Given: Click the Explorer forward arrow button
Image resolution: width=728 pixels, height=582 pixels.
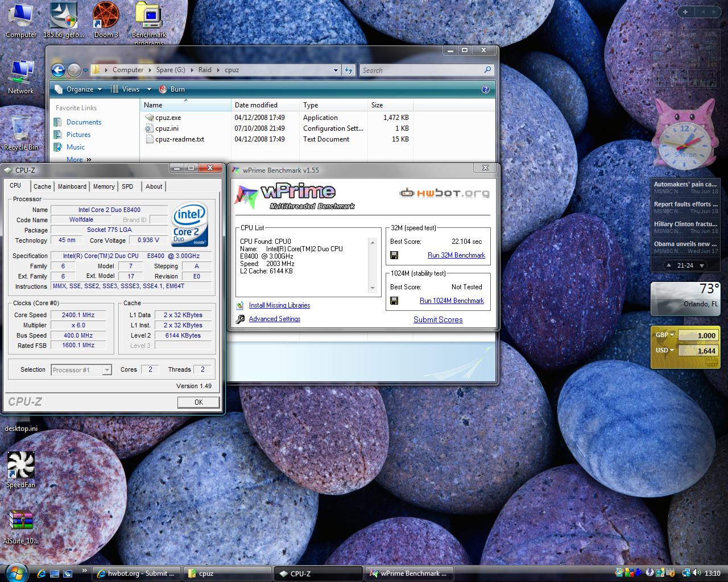Looking at the screenshot, I should click(x=74, y=70).
